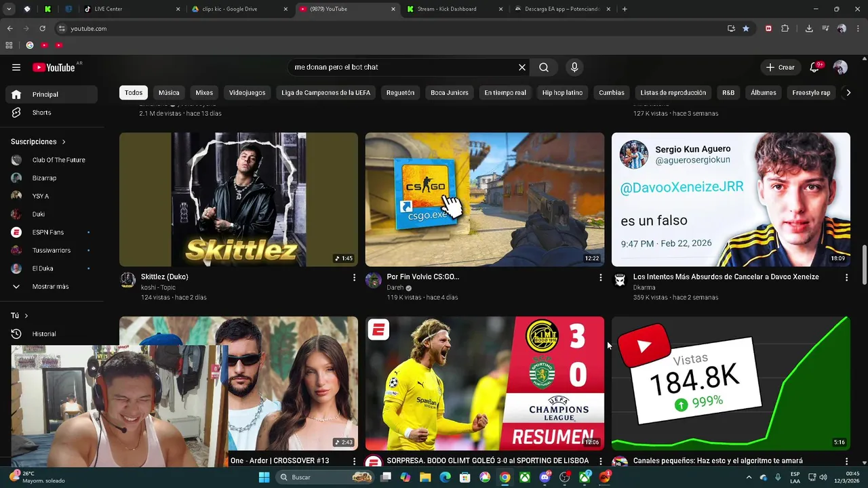Click the YouTube logo
868x488 pixels.
click(54, 67)
